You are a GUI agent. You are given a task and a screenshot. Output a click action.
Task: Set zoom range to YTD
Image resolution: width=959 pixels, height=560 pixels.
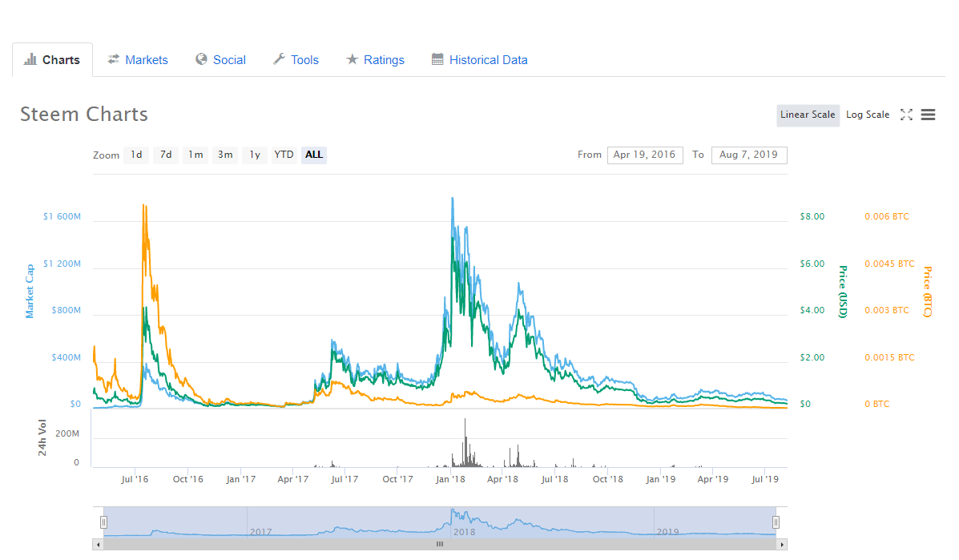tap(284, 155)
